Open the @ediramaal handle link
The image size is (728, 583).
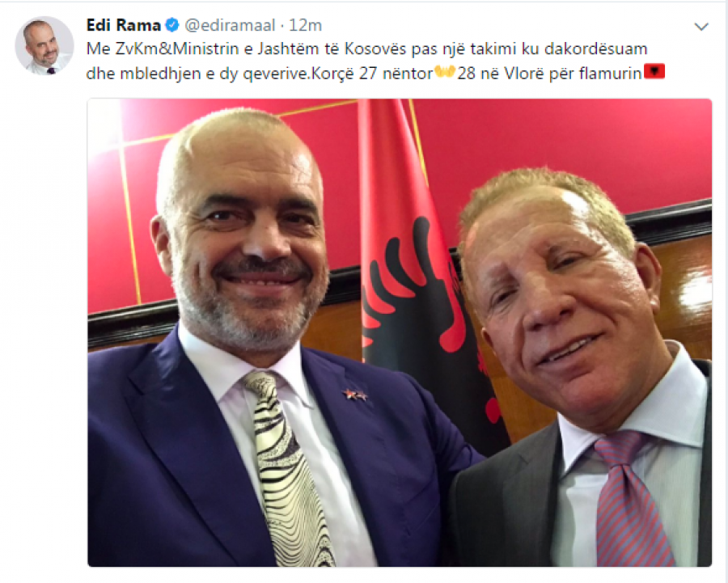coord(230,26)
